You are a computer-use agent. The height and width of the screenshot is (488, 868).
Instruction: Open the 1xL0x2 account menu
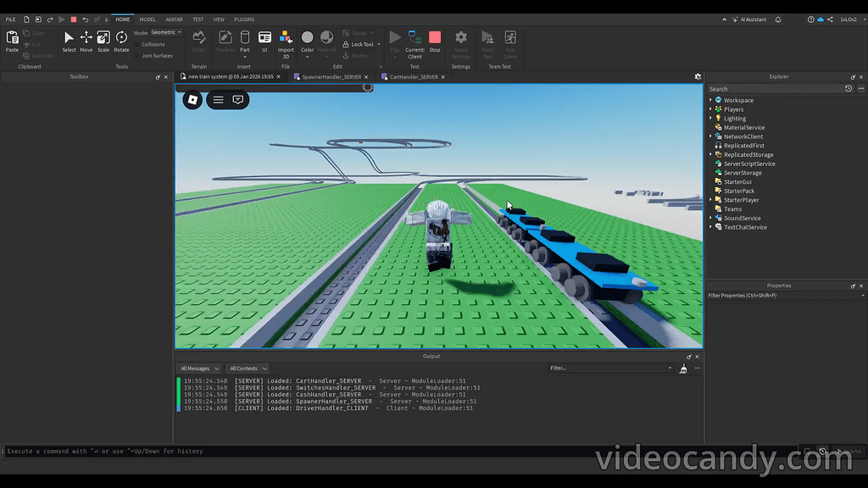(851, 19)
